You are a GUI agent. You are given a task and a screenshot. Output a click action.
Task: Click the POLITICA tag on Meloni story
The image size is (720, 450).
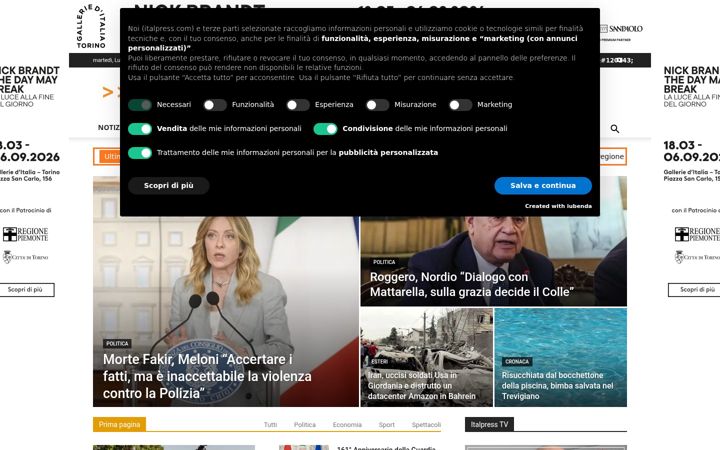pos(117,343)
